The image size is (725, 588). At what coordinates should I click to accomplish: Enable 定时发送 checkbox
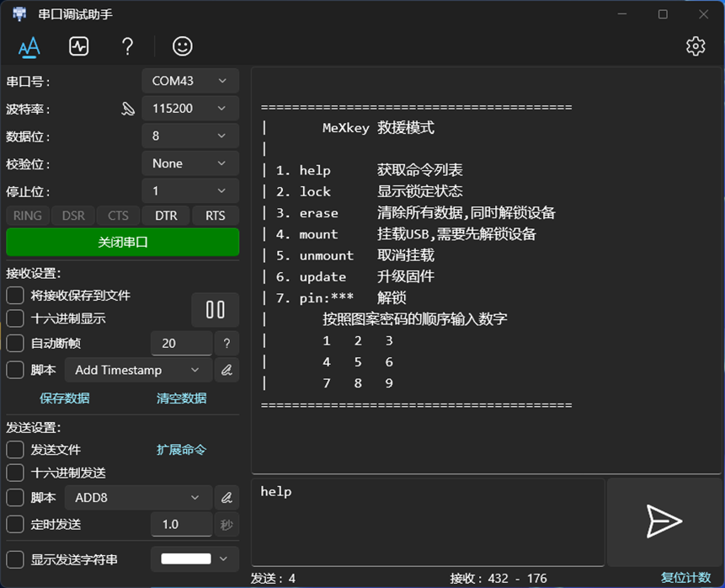point(15,524)
